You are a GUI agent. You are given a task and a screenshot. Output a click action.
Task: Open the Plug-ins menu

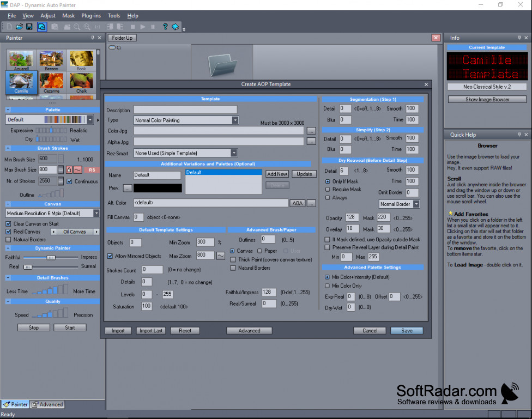(x=91, y=16)
